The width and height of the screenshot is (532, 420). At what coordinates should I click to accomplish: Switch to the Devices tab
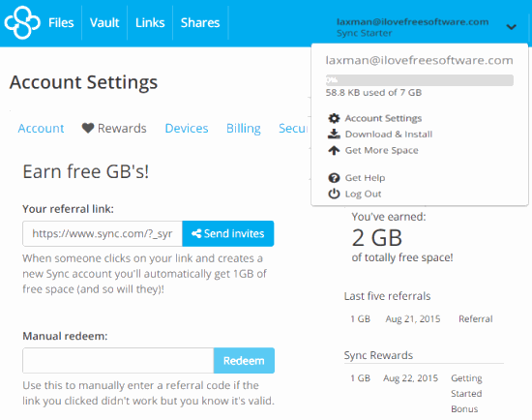click(x=187, y=129)
